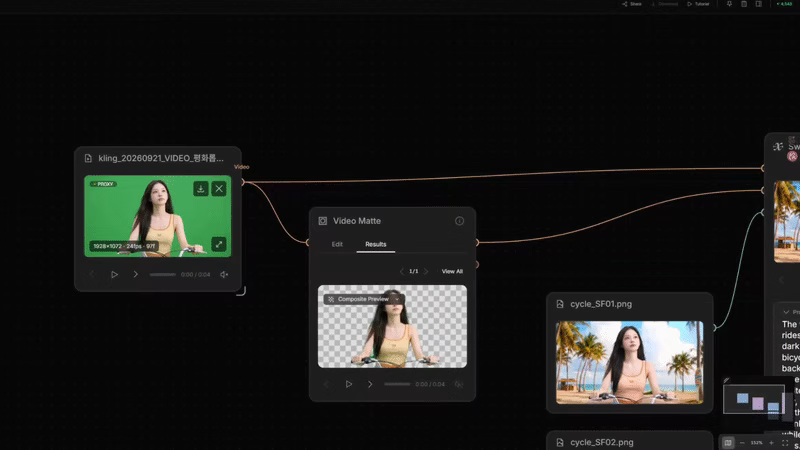Toggle mute on Video Matte player
The width and height of the screenshot is (800, 450).
(x=459, y=384)
